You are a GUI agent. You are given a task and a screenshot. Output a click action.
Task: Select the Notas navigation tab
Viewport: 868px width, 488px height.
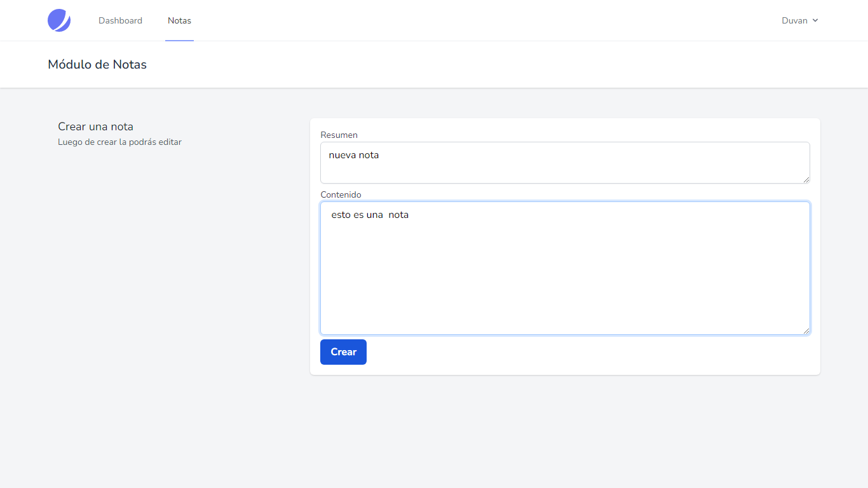[x=179, y=20]
